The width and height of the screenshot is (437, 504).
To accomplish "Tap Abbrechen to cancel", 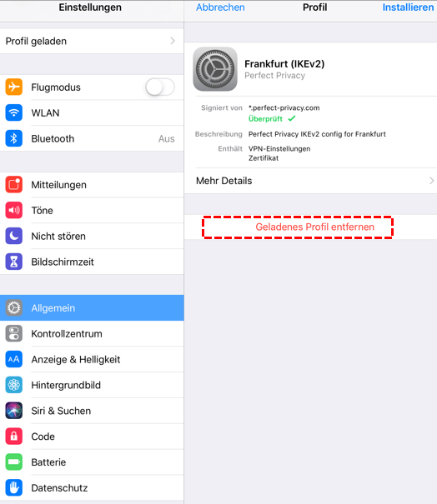I will coord(220,7).
